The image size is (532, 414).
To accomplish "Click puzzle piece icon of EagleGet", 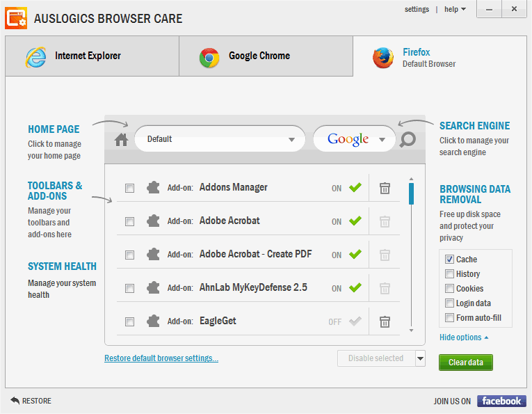I will click(153, 321).
